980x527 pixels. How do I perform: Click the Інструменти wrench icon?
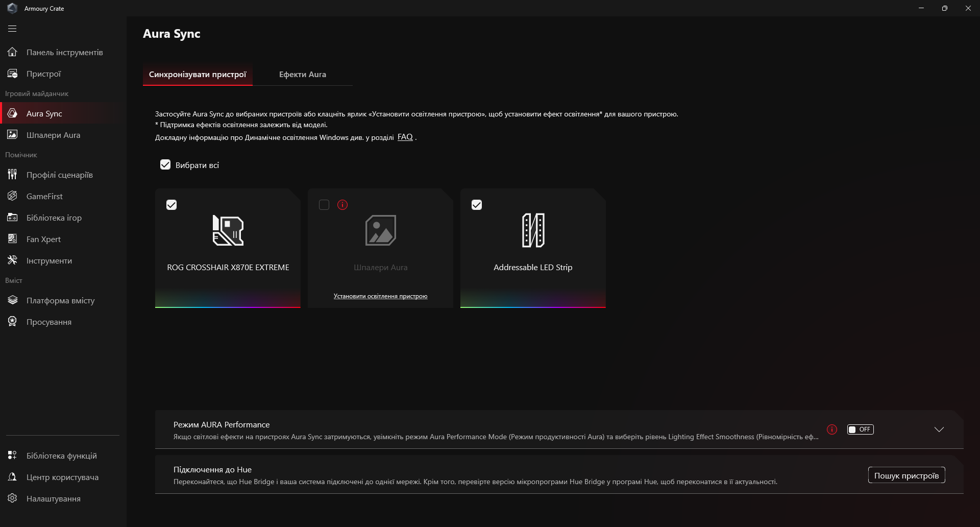[x=12, y=260]
